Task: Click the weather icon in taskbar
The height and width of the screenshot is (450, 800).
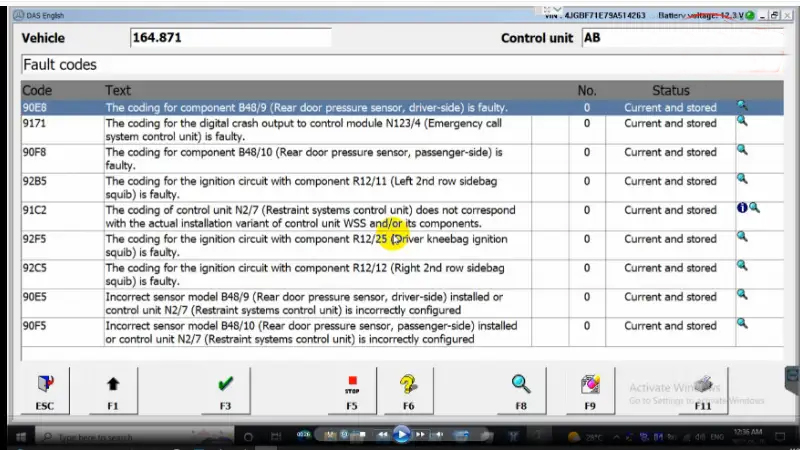Action: (574, 437)
